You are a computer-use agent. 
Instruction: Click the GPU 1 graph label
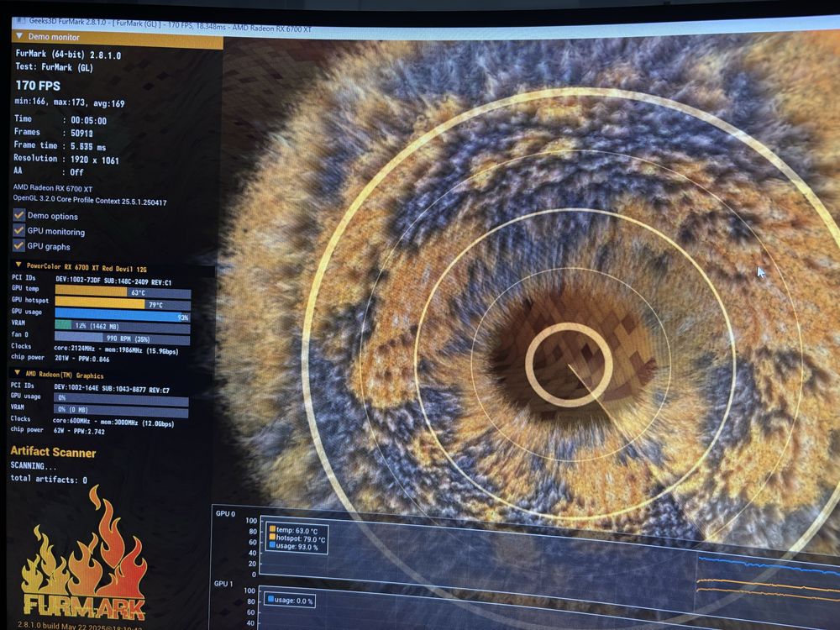(223, 584)
